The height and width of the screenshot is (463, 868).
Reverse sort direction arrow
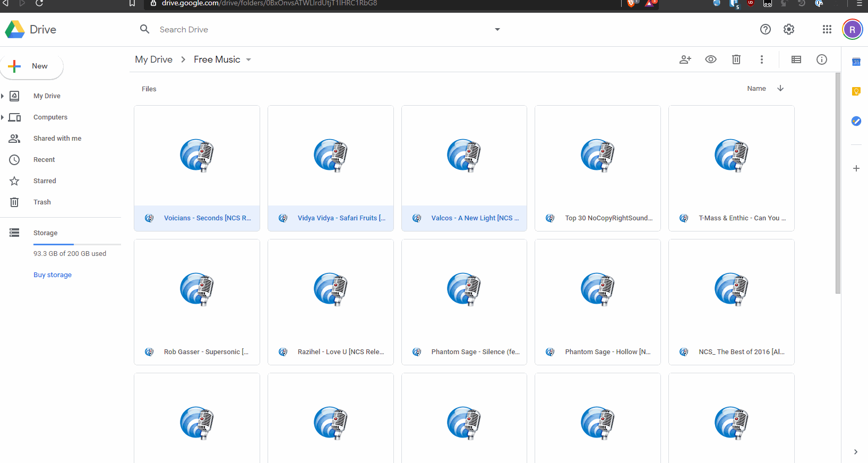coord(780,88)
